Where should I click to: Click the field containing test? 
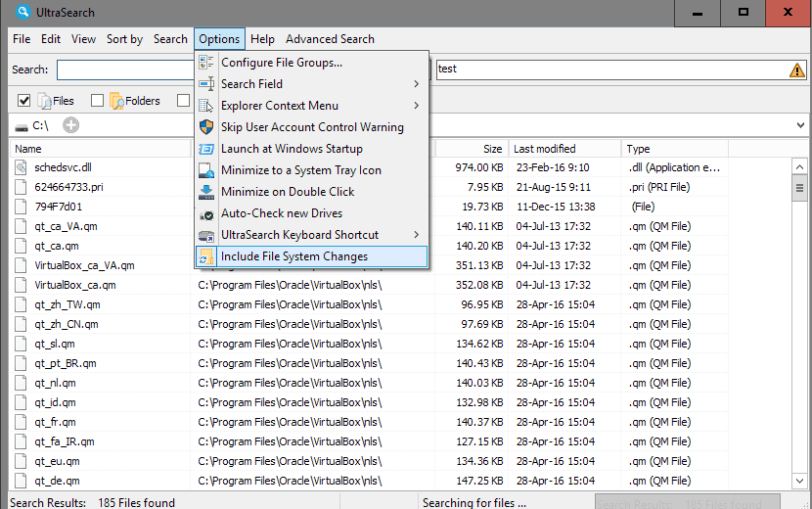tap(621, 69)
